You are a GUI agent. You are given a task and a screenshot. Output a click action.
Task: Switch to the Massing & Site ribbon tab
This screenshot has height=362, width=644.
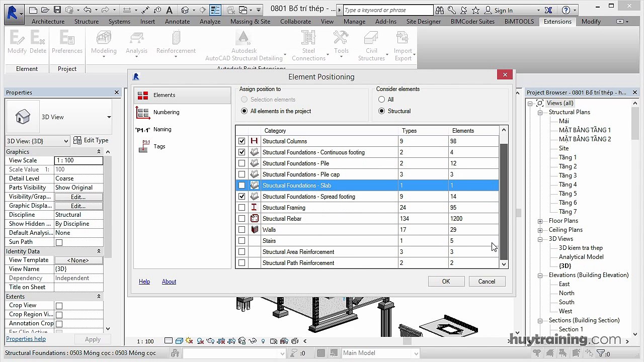coord(250,22)
